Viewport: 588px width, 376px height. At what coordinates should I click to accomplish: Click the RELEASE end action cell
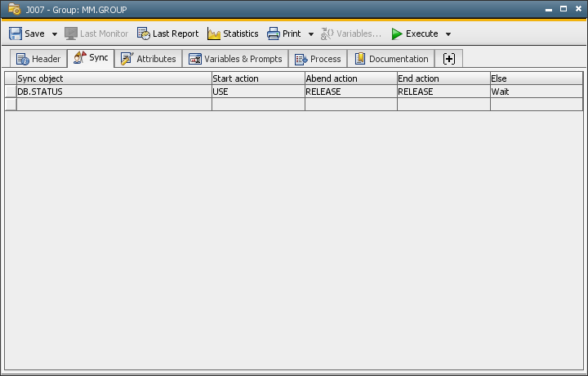[x=443, y=92]
